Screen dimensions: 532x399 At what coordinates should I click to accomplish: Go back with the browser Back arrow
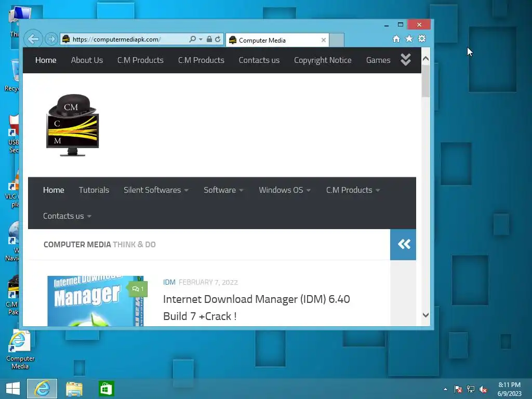pos(33,39)
